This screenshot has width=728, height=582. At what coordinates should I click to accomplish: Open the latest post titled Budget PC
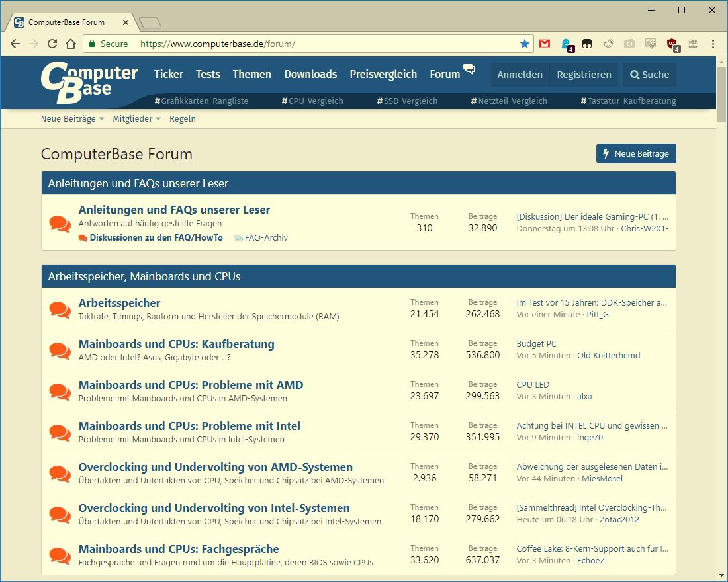coord(536,343)
